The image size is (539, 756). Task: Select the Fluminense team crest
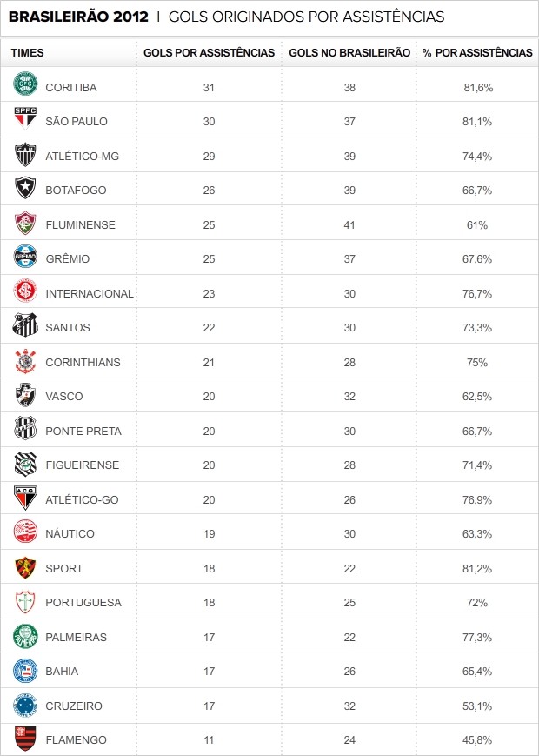25,224
